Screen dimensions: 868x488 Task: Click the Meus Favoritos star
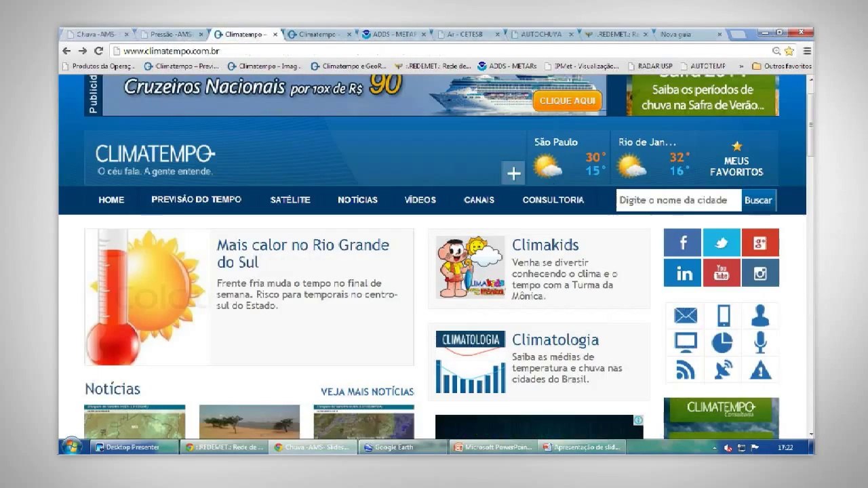pyautogui.click(x=736, y=146)
